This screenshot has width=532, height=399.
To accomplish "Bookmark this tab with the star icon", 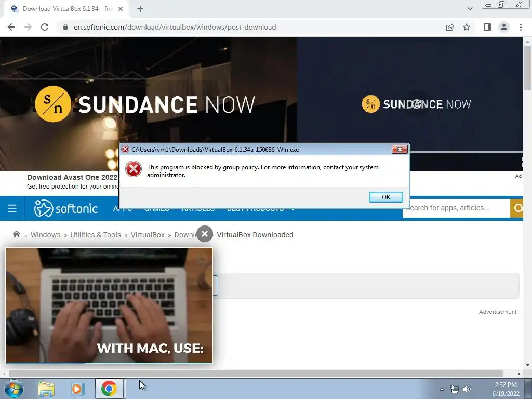I will [x=467, y=27].
